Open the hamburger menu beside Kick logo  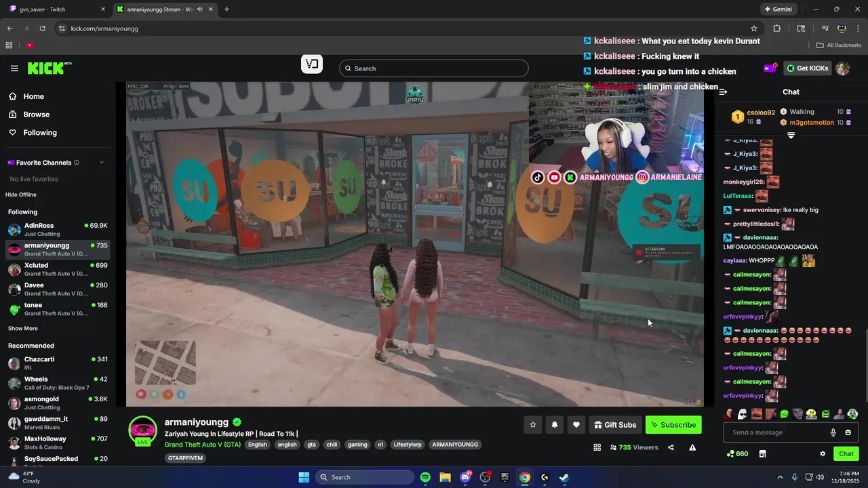14,68
